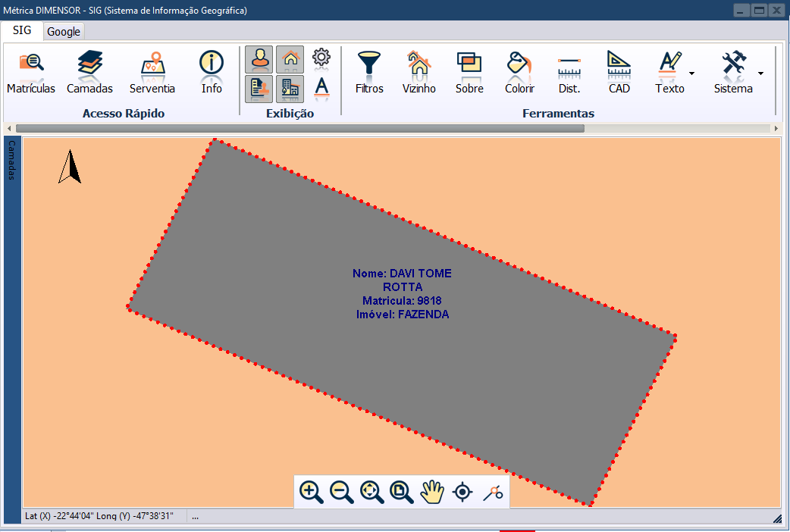Viewport: 790px width, 532px height.
Task: Click the zoom in magnifier
Action: 311,492
